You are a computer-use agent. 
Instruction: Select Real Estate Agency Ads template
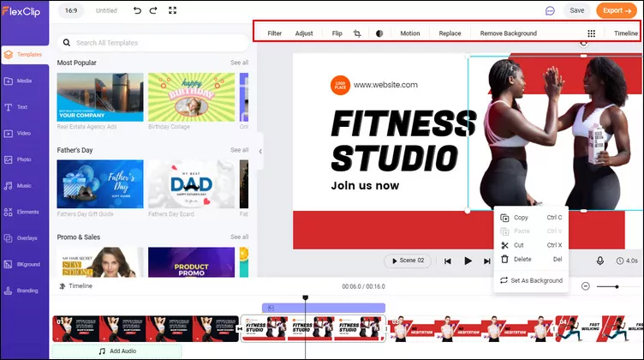(100, 98)
